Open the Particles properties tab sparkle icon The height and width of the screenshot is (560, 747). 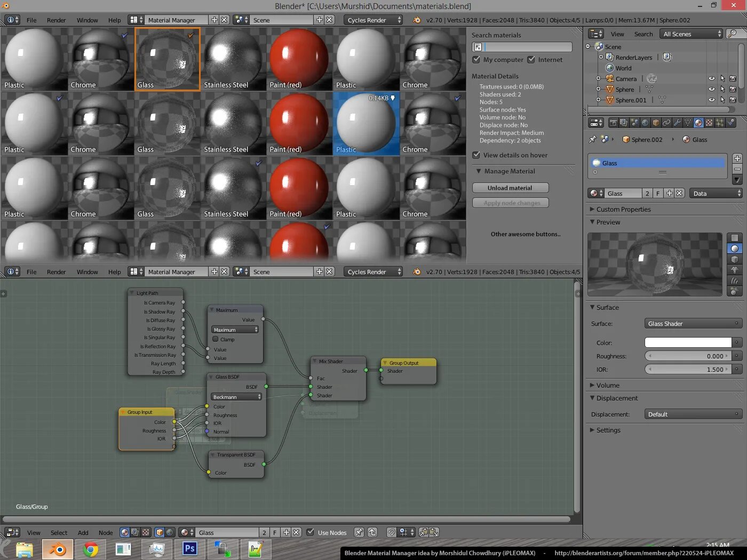pyautogui.click(x=720, y=123)
